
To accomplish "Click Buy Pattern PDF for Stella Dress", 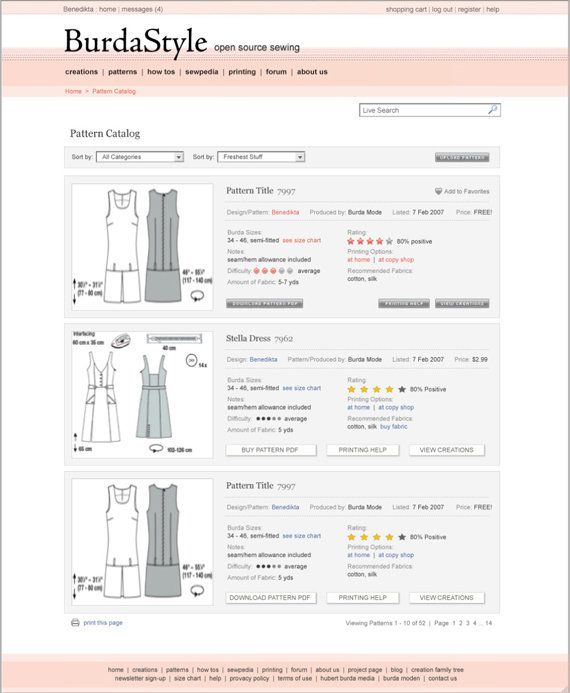I will pyautogui.click(x=271, y=450).
